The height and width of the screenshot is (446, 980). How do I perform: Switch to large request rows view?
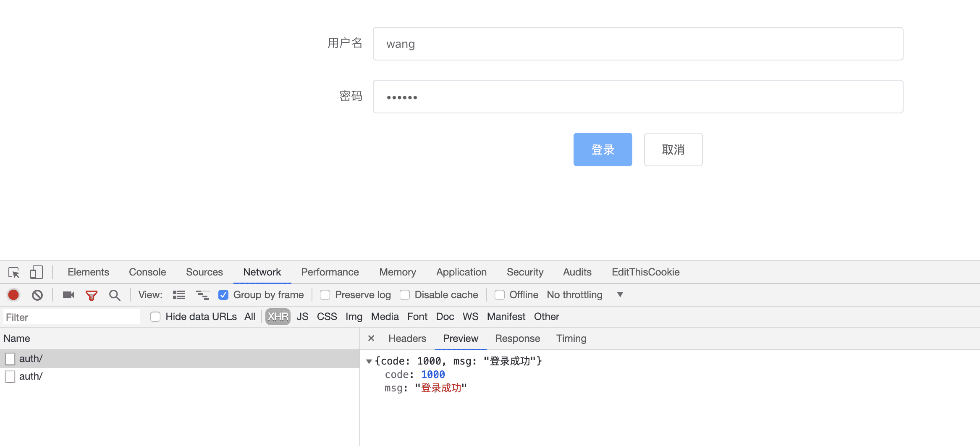[x=178, y=295]
